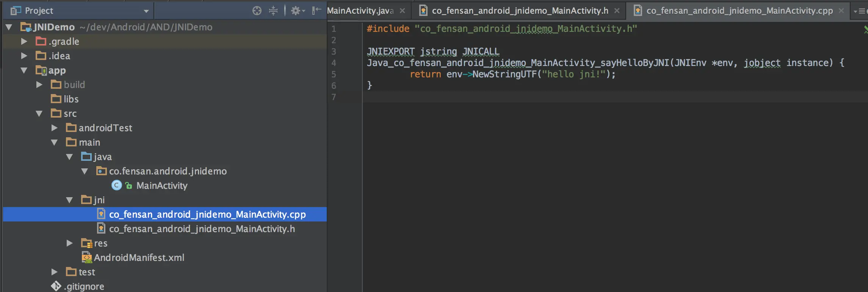This screenshot has width=868, height=292.
Task: Click the MainActivity class C icon
Action: coord(117,185)
